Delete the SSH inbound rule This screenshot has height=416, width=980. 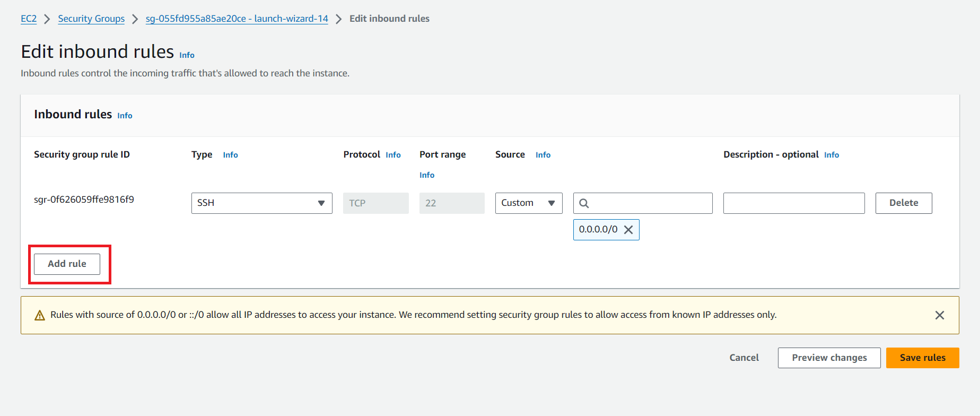pos(903,203)
